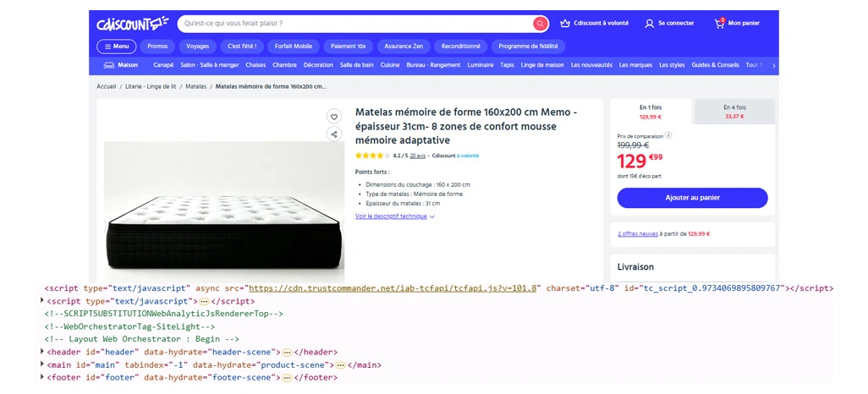Screen dimensions: 868x394
Task: Open the Tapis category
Action: (507, 65)
